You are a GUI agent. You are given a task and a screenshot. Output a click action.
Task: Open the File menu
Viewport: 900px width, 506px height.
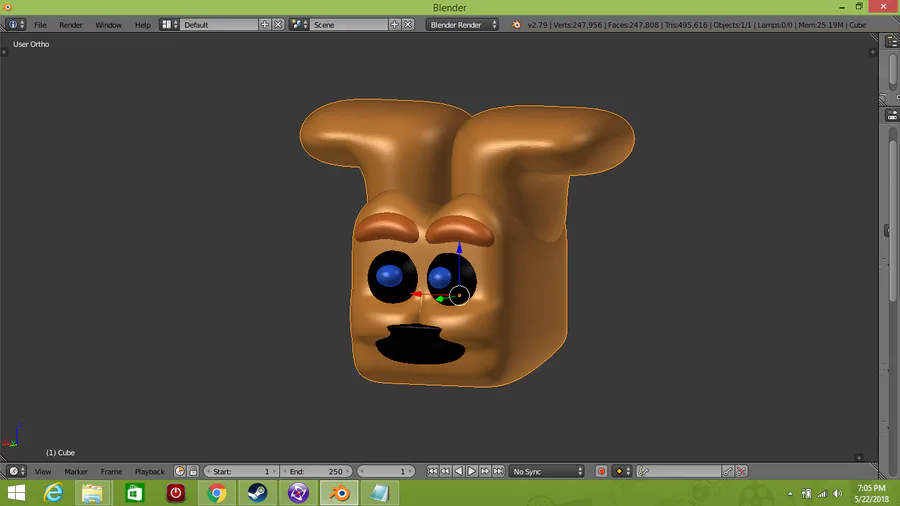[x=40, y=25]
